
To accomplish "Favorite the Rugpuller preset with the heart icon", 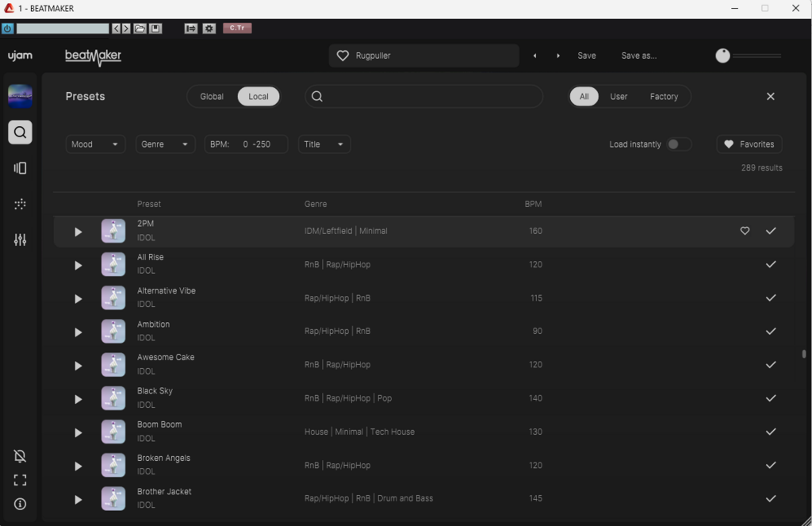I will pos(343,56).
